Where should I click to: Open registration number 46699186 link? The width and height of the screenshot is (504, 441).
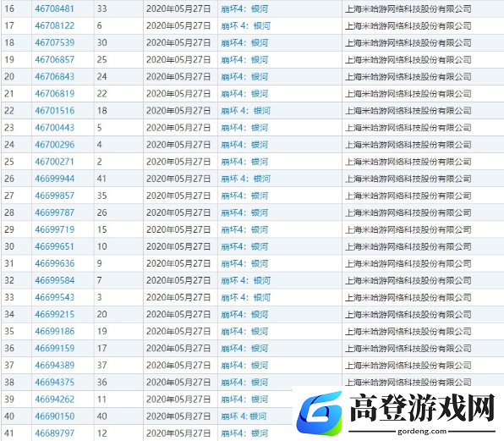click(54, 331)
